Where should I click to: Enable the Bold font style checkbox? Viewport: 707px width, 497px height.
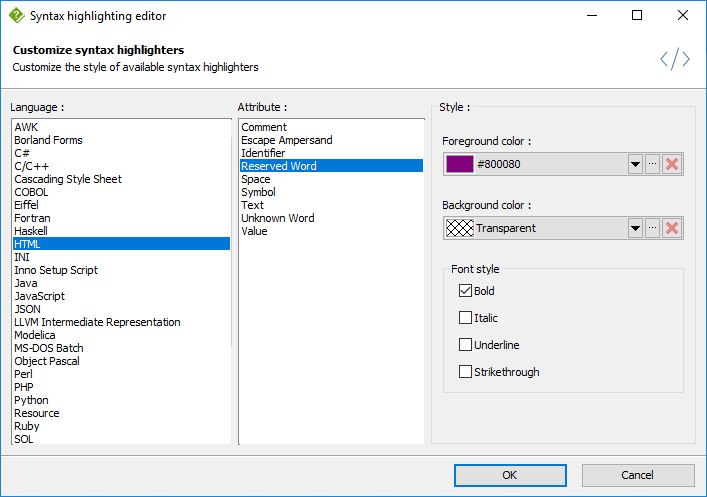pyautogui.click(x=465, y=291)
